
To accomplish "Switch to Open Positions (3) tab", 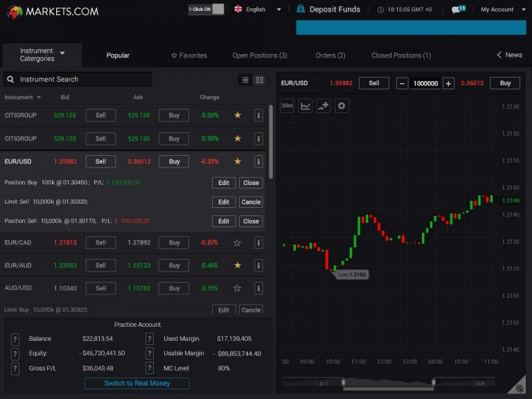I will [260, 55].
